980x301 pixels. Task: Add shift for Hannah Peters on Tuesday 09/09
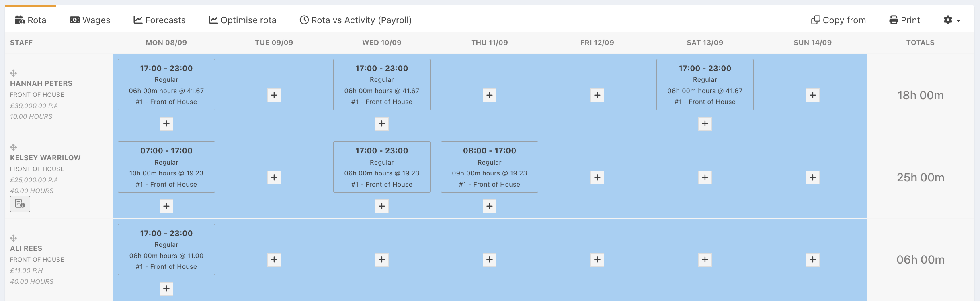[274, 95]
